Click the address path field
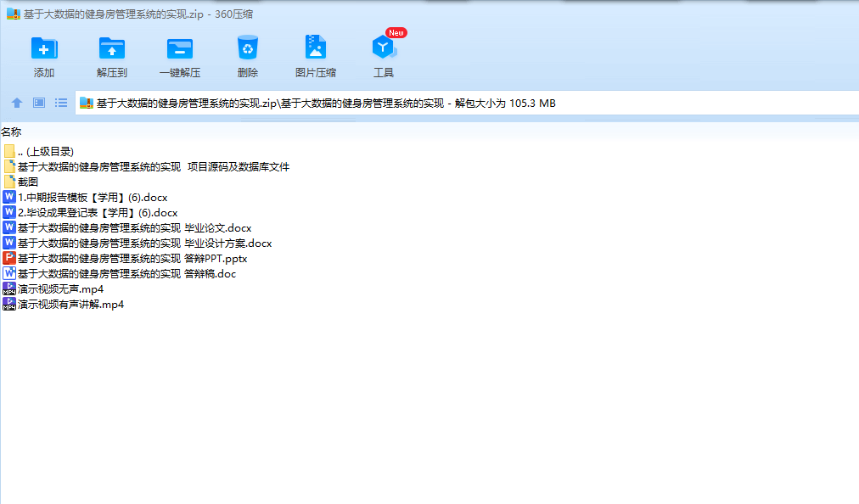Image resolution: width=859 pixels, height=504 pixels. coord(467,103)
